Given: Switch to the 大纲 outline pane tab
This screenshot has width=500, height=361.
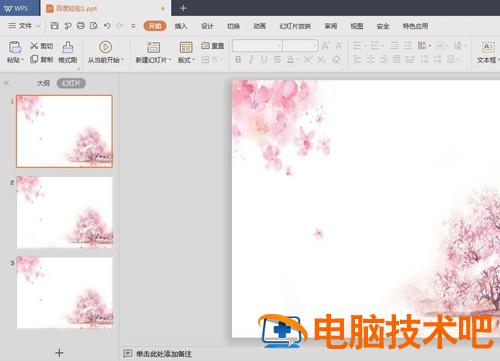Looking at the screenshot, I should point(43,83).
